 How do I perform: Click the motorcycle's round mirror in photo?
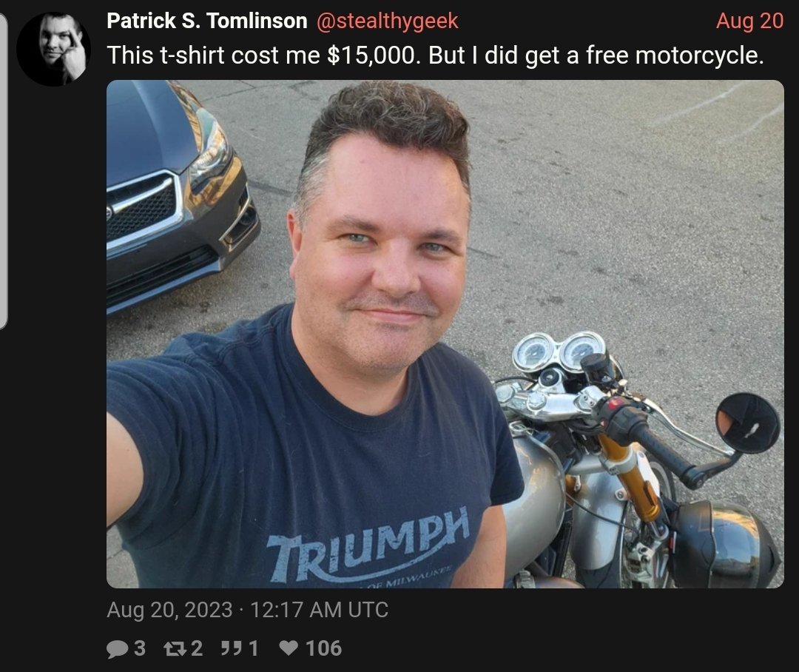747,423
